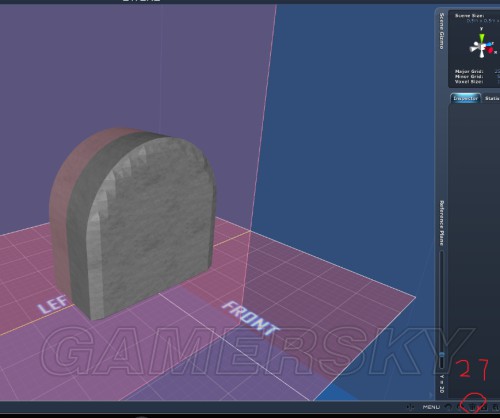Click the white left-pointing cone on gizmo

pos(473,49)
